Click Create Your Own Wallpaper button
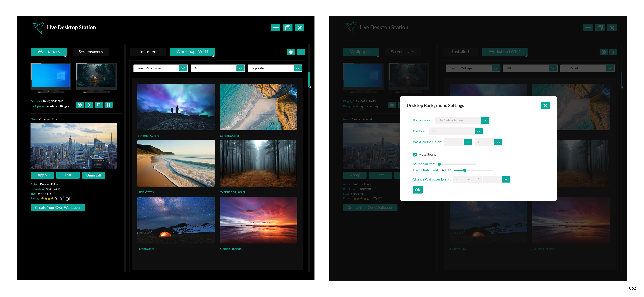This screenshot has height=297, width=644. [x=58, y=208]
